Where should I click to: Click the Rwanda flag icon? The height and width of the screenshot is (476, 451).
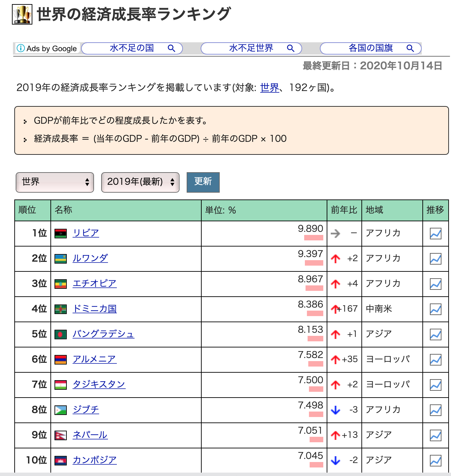pyautogui.click(x=61, y=258)
